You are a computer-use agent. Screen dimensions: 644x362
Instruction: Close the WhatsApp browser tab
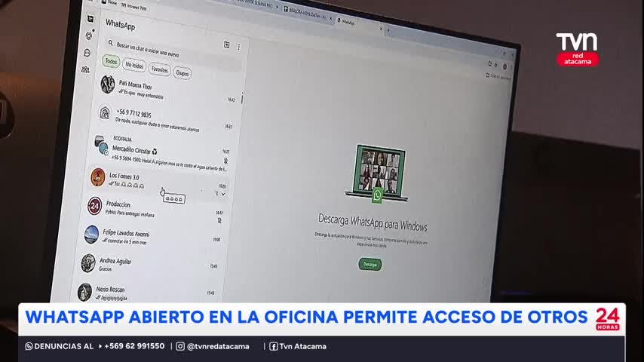coord(381,29)
